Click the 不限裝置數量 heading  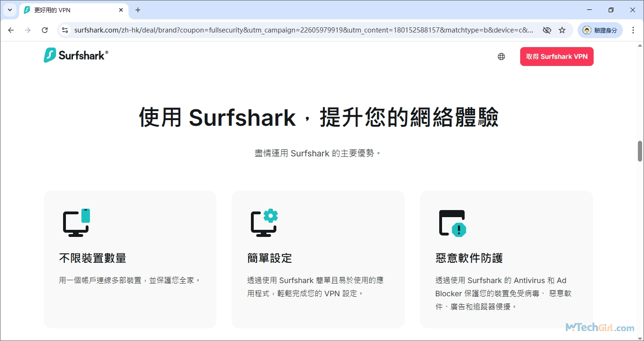pyautogui.click(x=93, y=258)
